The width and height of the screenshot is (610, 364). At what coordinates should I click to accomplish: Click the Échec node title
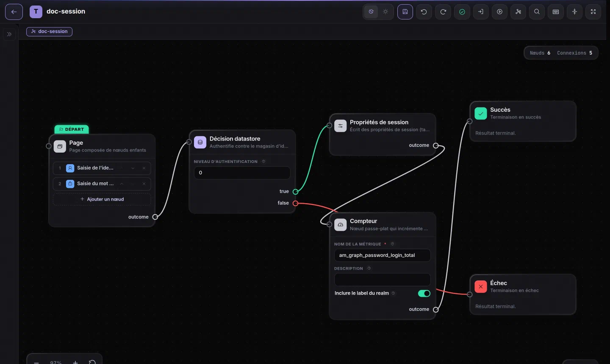pyautogui.click(x=499, y=283)
